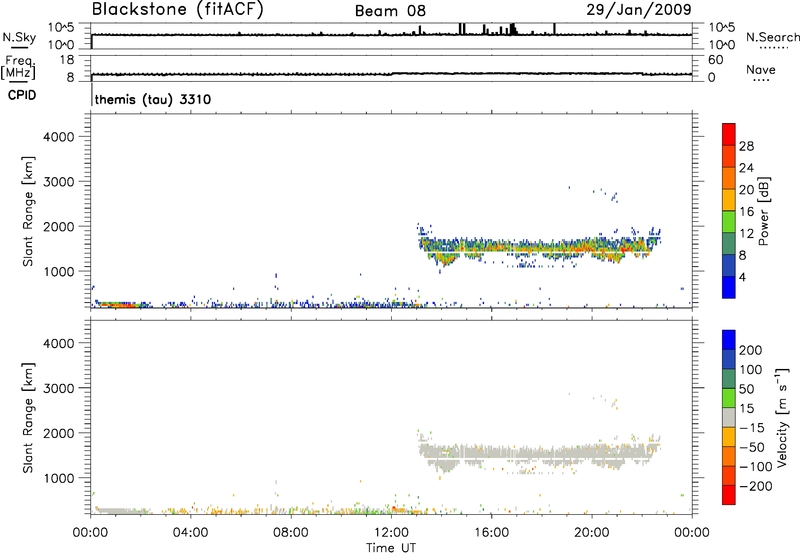This screenshot has width=800, height=554.
Task: Click the date '29/Jan/2009'
Action: pyautogui.click(x=639, y=9)
